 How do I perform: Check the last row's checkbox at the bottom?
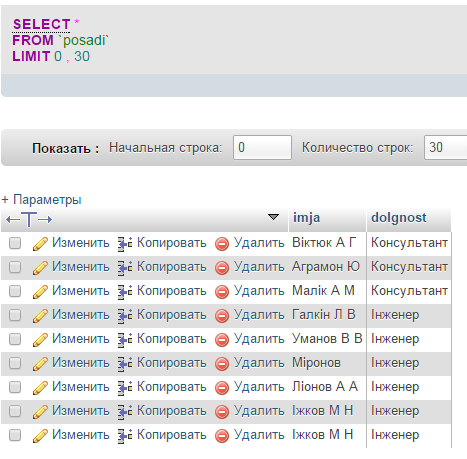pyautogui.click(x=15, y=435)
